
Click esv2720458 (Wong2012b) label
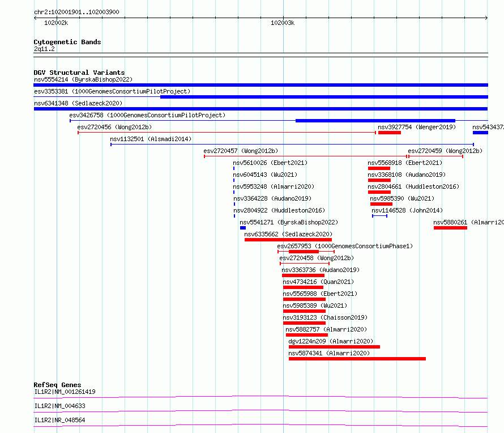click(317, 258)
